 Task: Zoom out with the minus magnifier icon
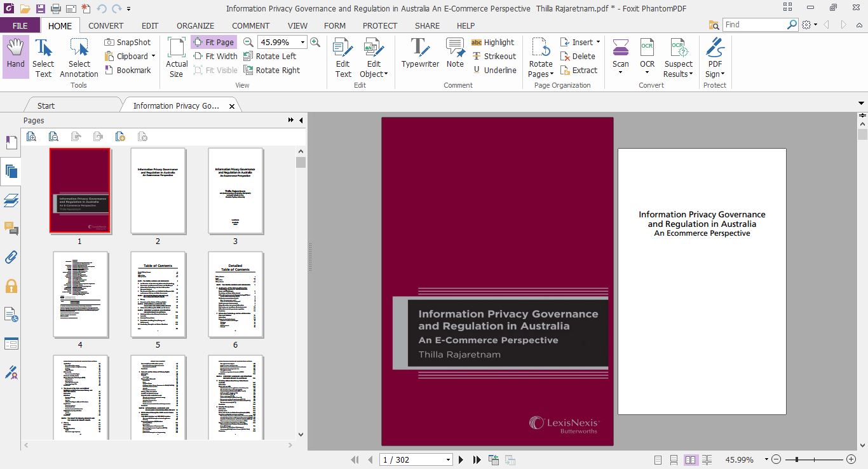[x=248, y=42]
